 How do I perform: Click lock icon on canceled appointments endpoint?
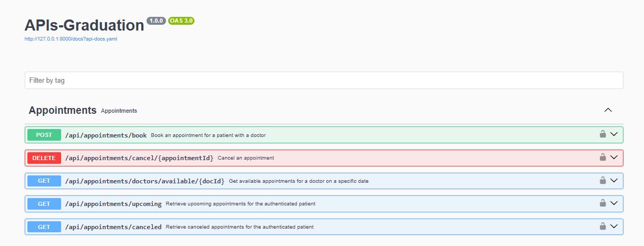coord(602,226)
